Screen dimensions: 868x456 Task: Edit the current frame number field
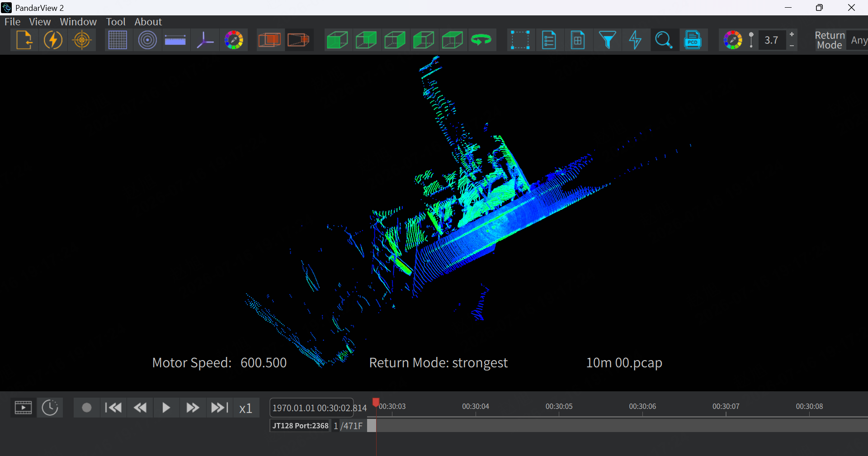336,426
